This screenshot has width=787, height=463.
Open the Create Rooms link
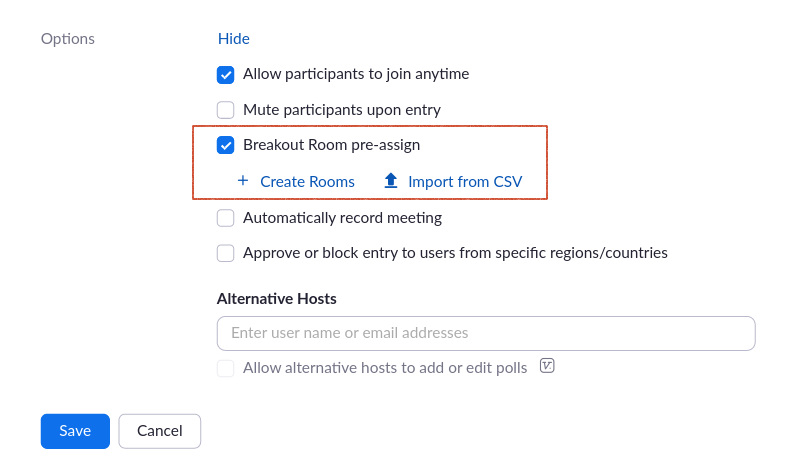307,181
